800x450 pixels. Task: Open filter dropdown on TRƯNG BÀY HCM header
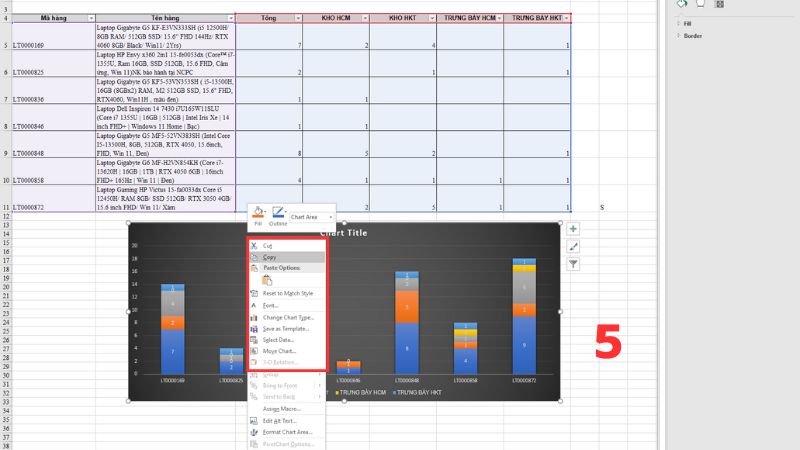pos(499,18)
